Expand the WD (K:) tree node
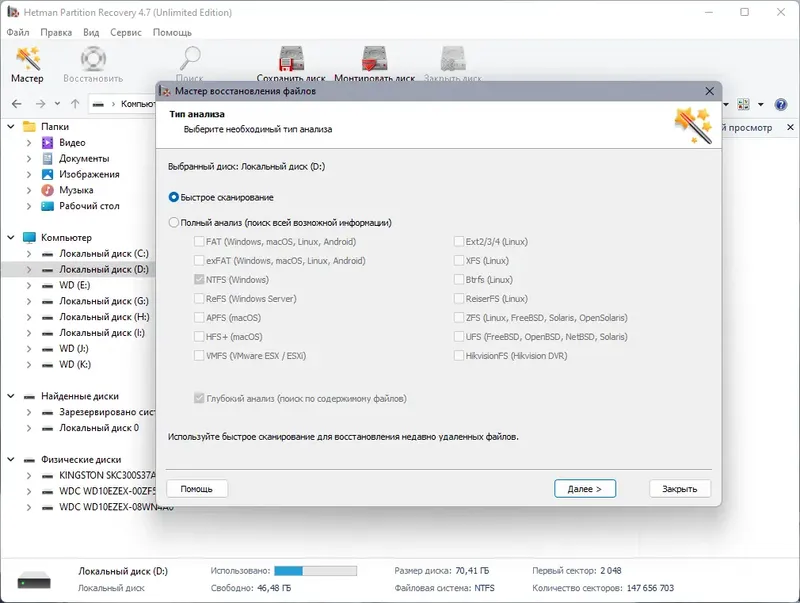This screenshot has height=603, width=800. pyautogui.click(x=29, y=365)
